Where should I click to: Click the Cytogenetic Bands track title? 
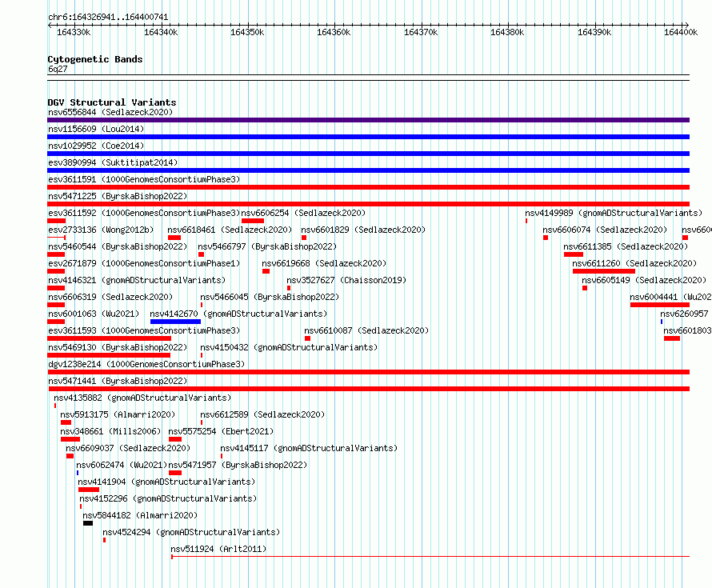point(95,59)
